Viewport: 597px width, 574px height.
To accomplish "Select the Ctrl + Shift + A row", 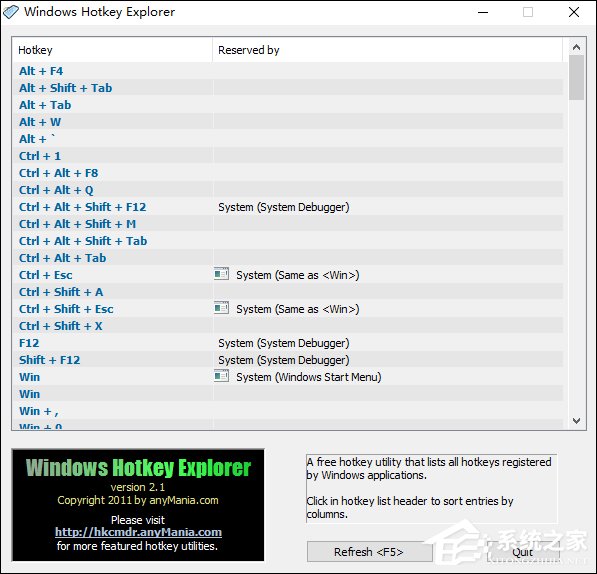I will pos(287,292).
